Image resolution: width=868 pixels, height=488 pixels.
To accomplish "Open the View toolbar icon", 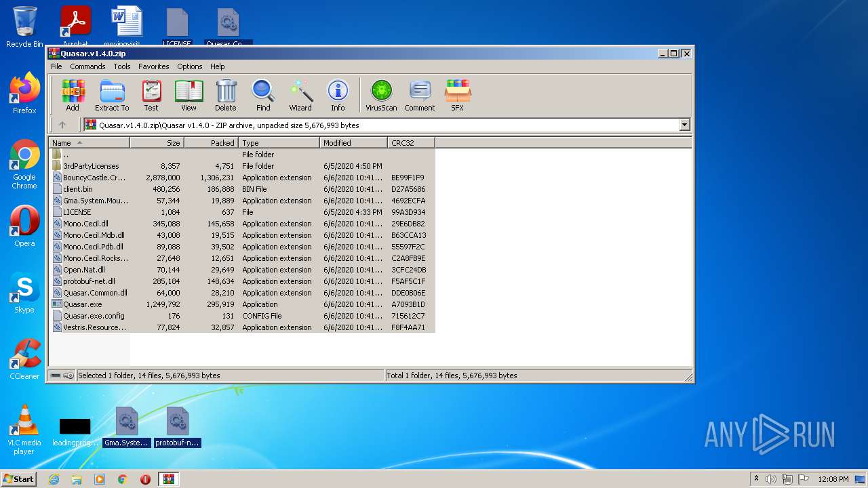I will (189, 96).
